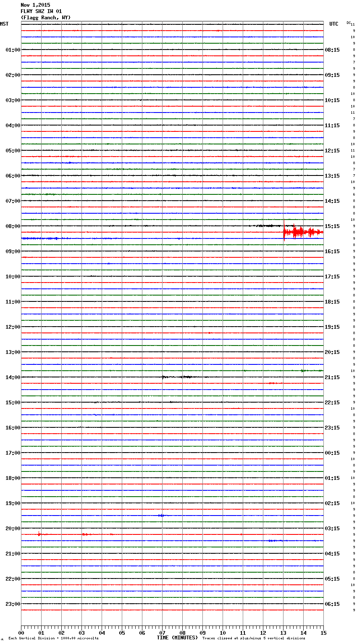Click the 09:15 UTC time label
Viewport: 357px width, 644px height.
[x=332, y=75]
